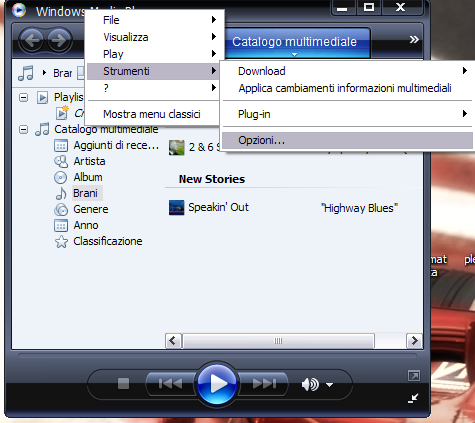Switch to compact mode via bottom-right arrow icon
475x423 pixels.
tap(413, 398)
